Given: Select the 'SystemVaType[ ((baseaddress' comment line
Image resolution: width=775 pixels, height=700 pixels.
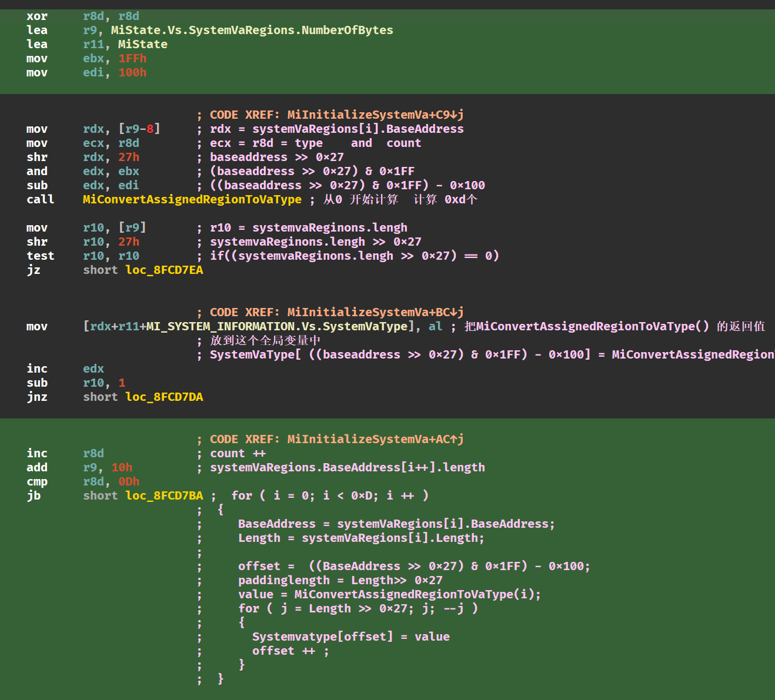Looking at the screenshot, I should (x=492, y=354).
